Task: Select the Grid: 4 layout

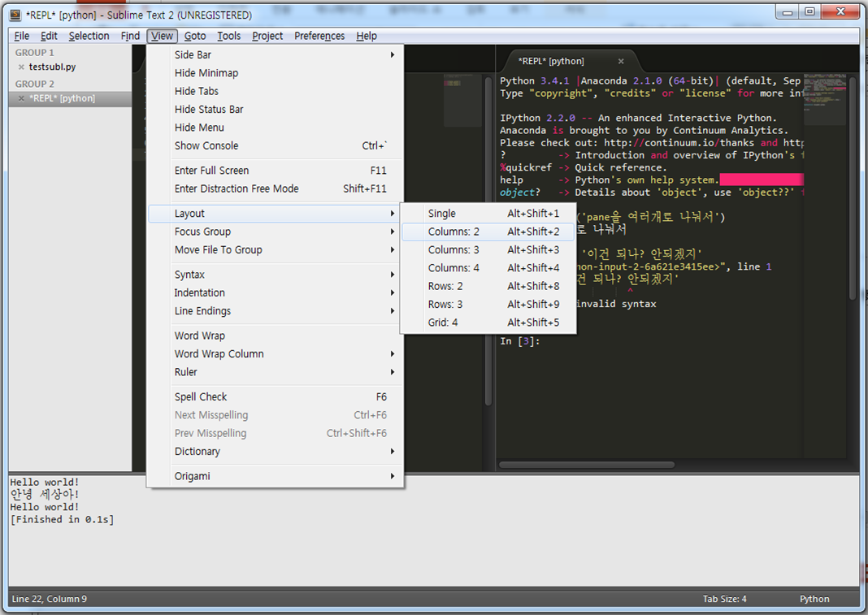Action: click(x=488, y=323)
